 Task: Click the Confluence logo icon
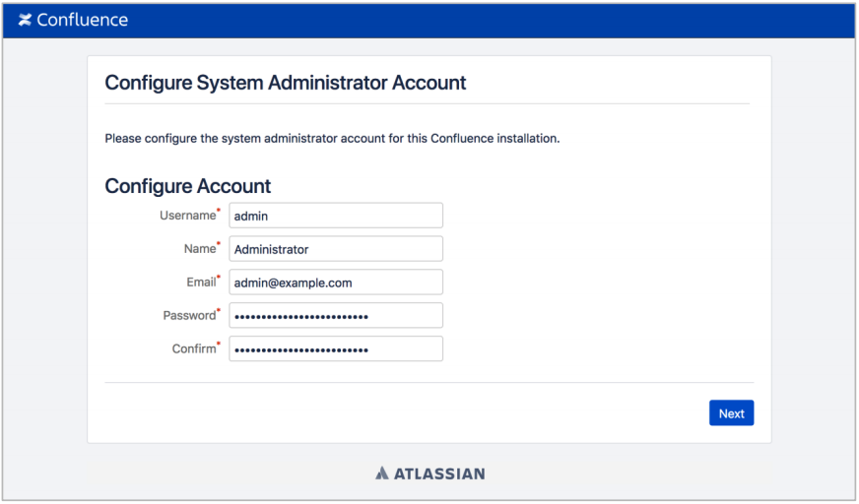pyautogui.click(x=25, y=21)
